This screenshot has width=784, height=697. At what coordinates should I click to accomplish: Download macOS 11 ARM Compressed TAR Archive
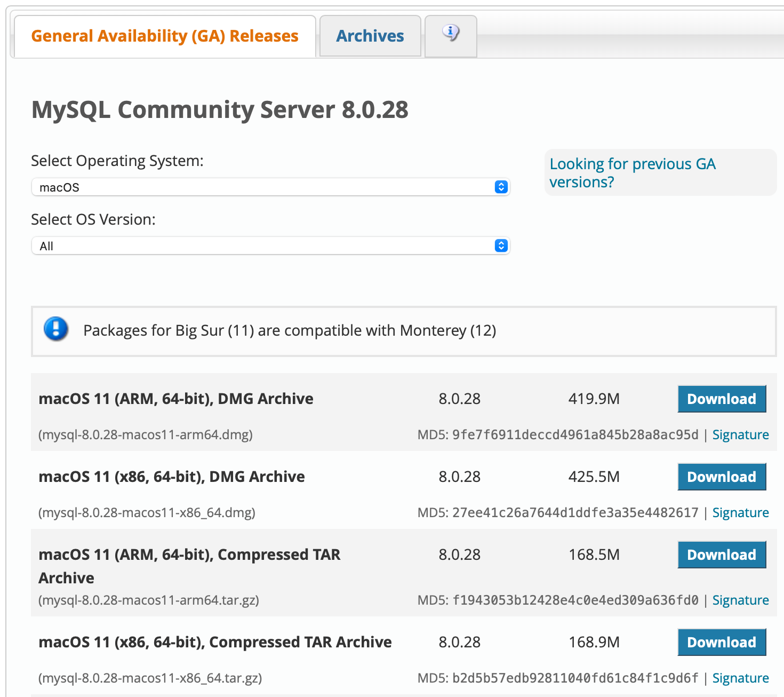[x=722, y=555]
